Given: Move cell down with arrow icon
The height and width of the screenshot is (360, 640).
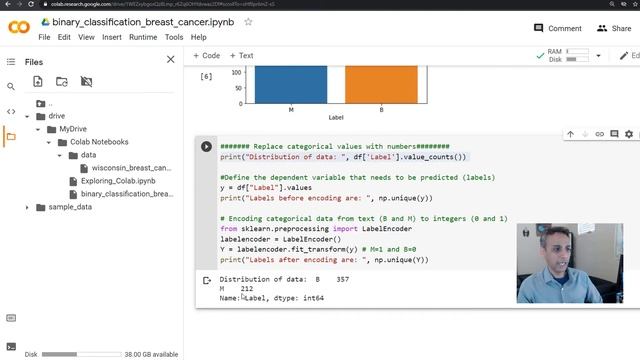Looking at the screenshot, I should click(585, 134).
